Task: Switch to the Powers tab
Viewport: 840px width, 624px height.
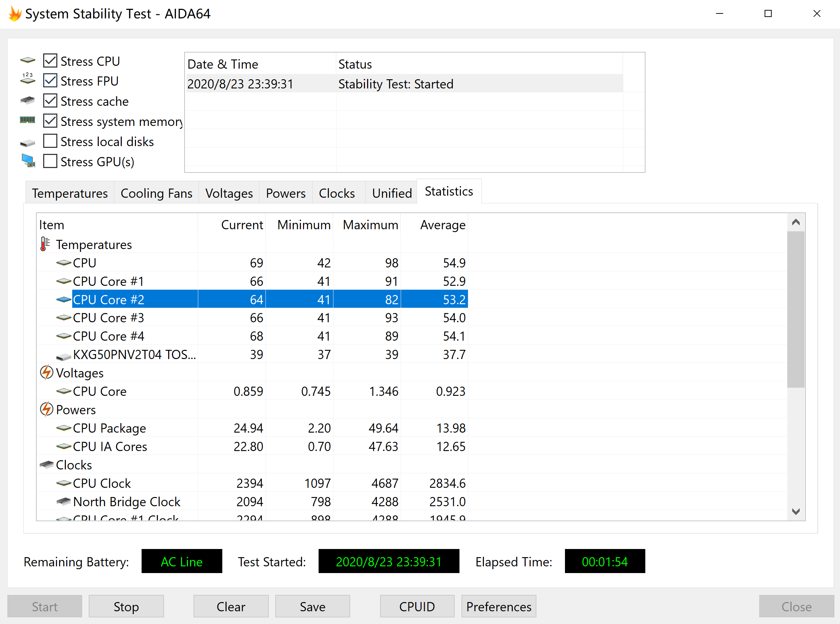Action: 286,193
